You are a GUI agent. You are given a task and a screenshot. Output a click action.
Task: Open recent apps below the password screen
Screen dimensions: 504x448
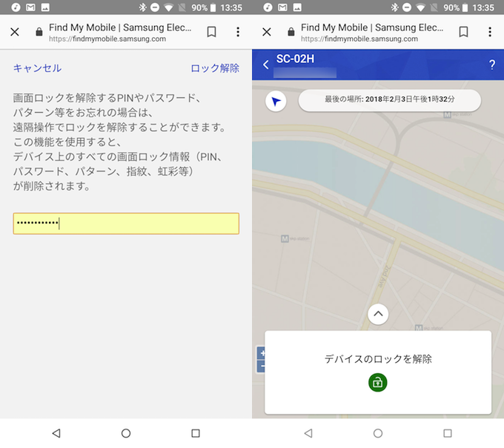point(196,433)
